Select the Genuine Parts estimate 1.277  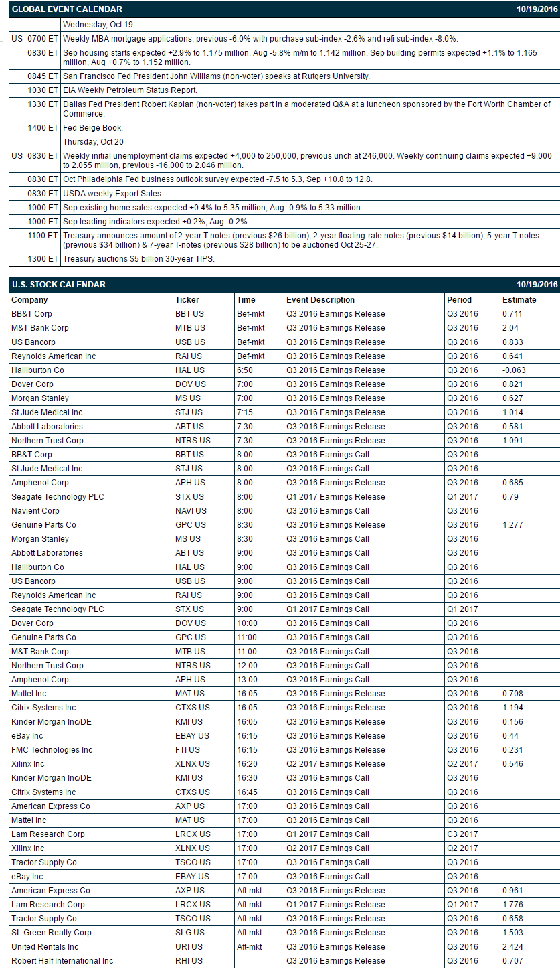(512, 525)
